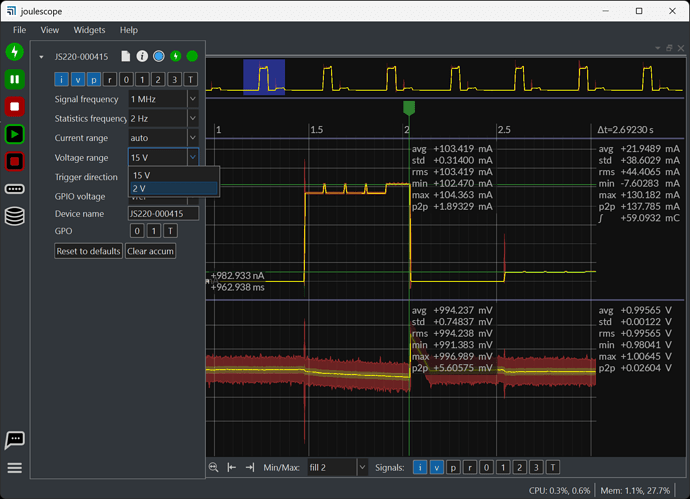Click the Voltage range dropdown arrow
Image resolution: width=690 pixels, height=499 pixels.
(x=193, y=157)
